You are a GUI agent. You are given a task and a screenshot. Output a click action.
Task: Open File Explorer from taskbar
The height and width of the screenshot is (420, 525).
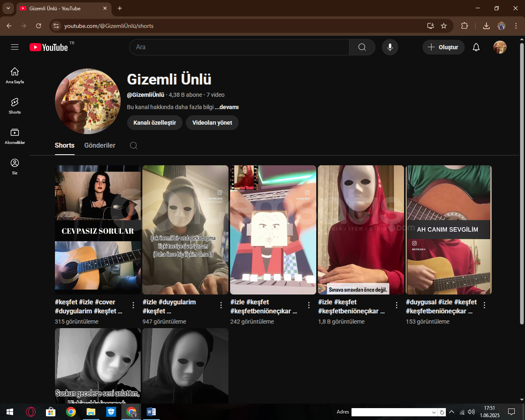click(x=91, y=412)
